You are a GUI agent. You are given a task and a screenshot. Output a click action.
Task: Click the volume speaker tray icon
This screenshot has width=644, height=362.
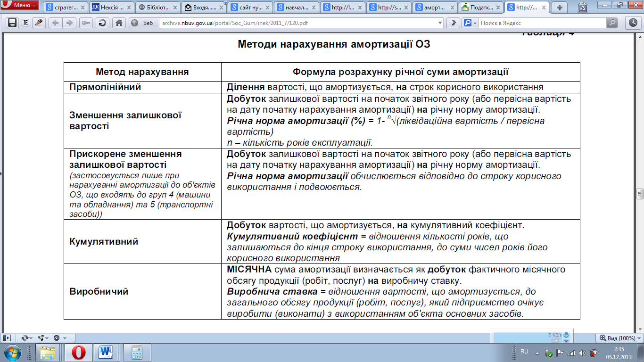coord(583,353)
